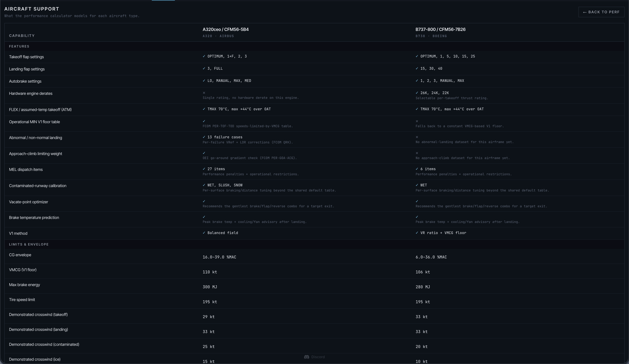Click the VR ratio + VMCG floor value

[443, 233]
